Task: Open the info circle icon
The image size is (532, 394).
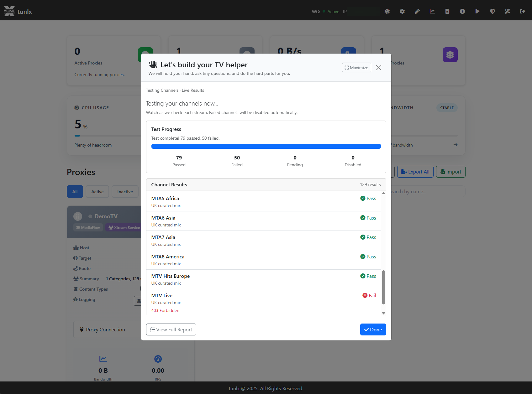Action: 462,11
